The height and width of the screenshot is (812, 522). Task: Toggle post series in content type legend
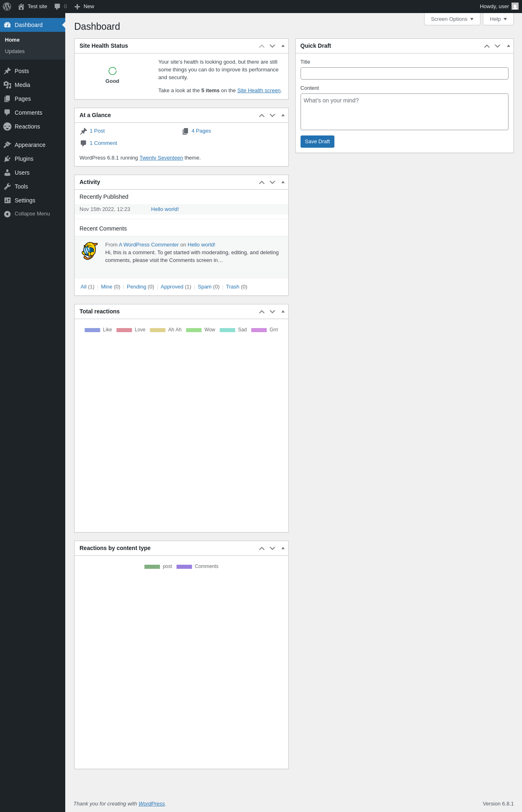pos(158,566)
